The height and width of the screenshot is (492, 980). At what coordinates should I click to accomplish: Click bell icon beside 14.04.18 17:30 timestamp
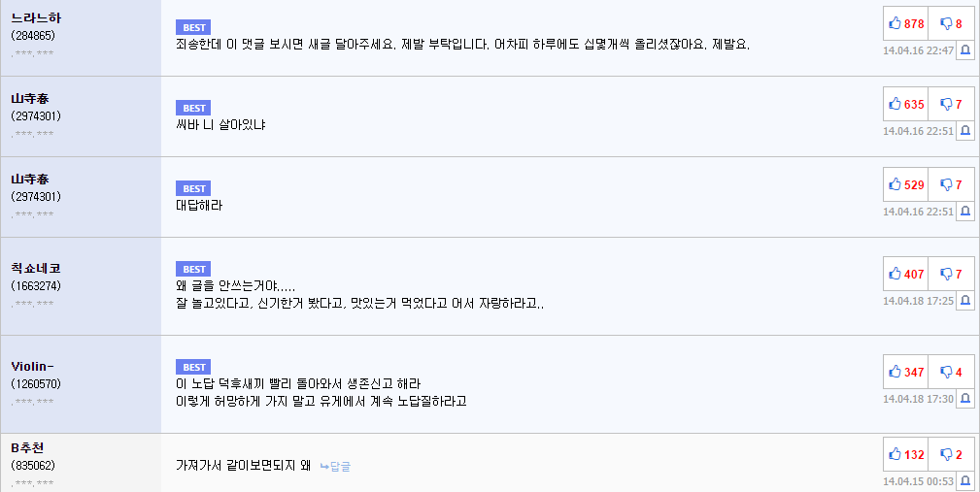965,399
